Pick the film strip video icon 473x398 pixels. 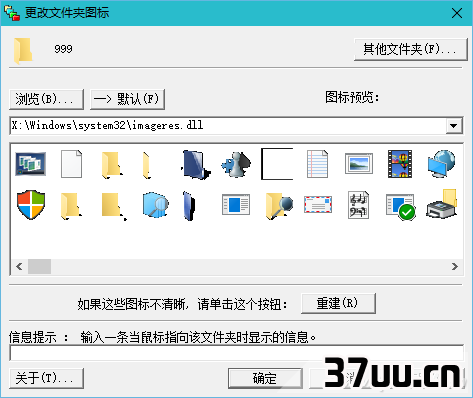click(x=400, y=164)
